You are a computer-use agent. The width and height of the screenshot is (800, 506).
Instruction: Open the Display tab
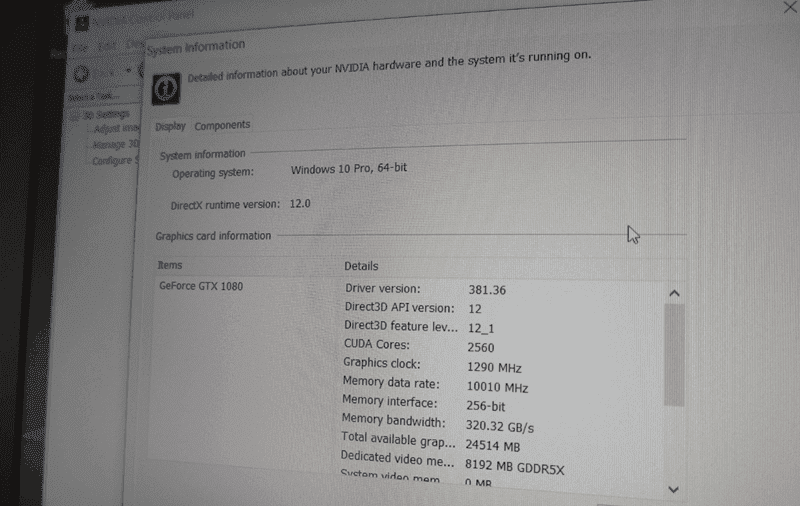tap(170, 126)
